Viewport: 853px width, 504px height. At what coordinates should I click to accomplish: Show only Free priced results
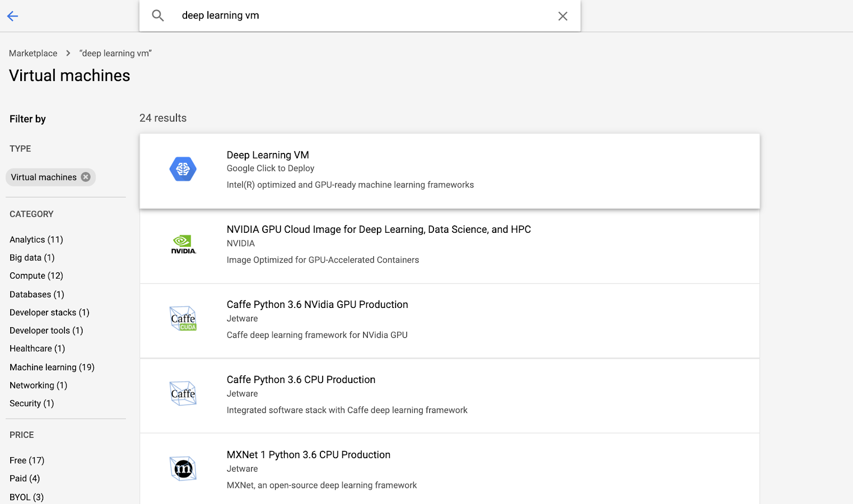click(x=27, y=461)
